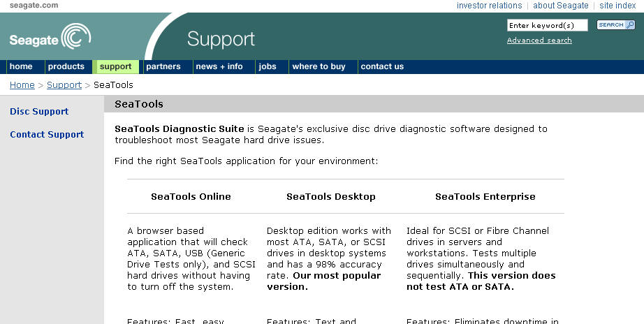Go to investor relations page
This screenshot has width=644, height=324.
[x=489, y=6]
